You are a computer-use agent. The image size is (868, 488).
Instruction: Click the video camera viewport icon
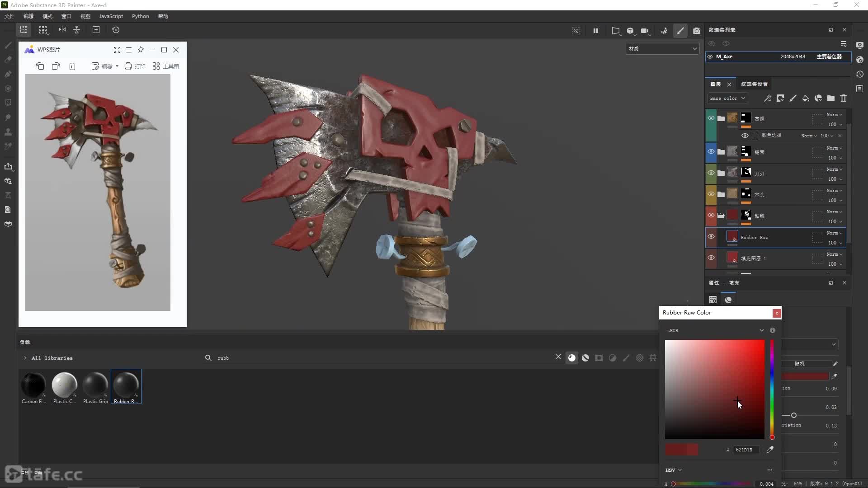pyautogui.click(x=645, y=31)
